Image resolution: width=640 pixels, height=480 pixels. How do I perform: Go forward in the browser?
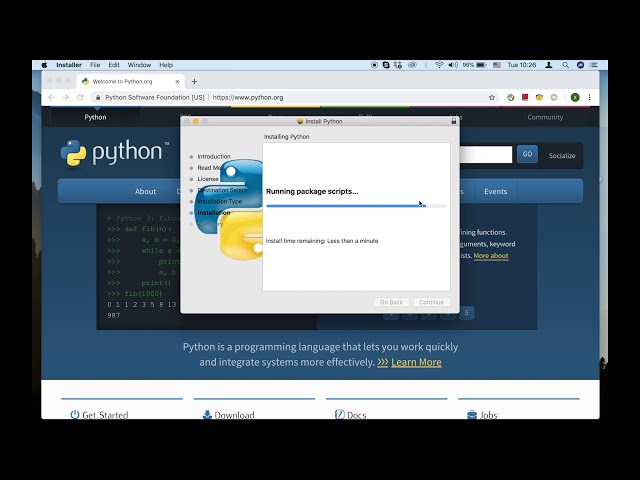(x=66, y=98)
